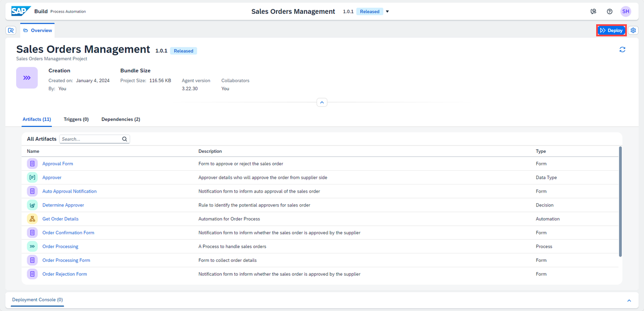Select the Deployment Console (0) tab
644x311 pixels.
pyautogui.click(x=38, y=300)
